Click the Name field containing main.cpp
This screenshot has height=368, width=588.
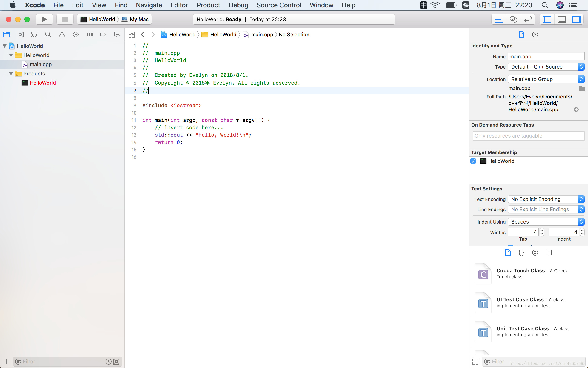tap(546, 57)
